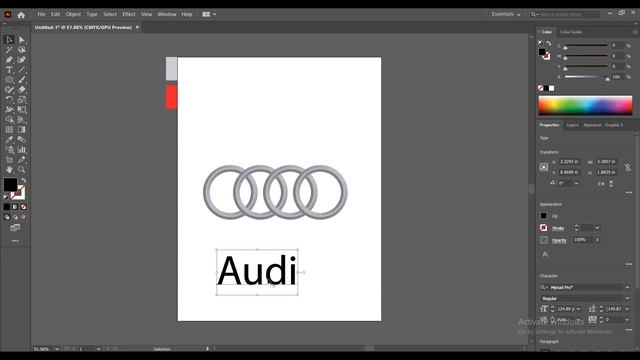This screenshot has height=360, width=640.
Task: Select the Shape Builder tool
Action: pyautogui.click(x=9, y=120)
